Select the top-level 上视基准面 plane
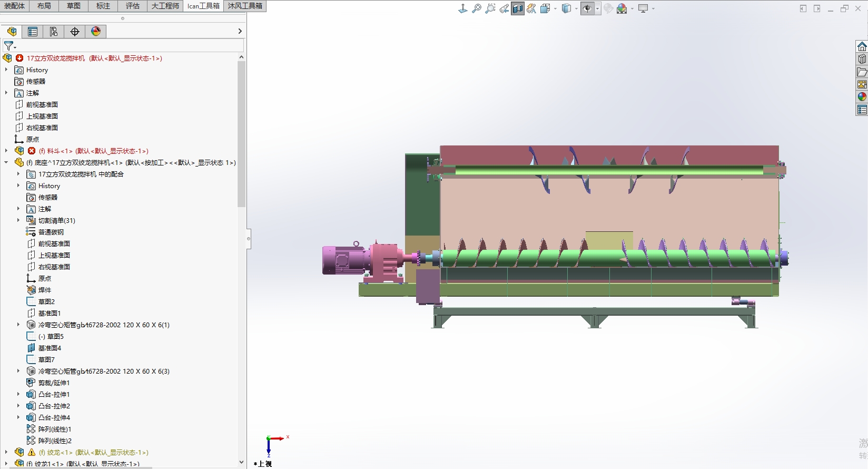Viewport: 868px width, 469px height. [42, 116]
